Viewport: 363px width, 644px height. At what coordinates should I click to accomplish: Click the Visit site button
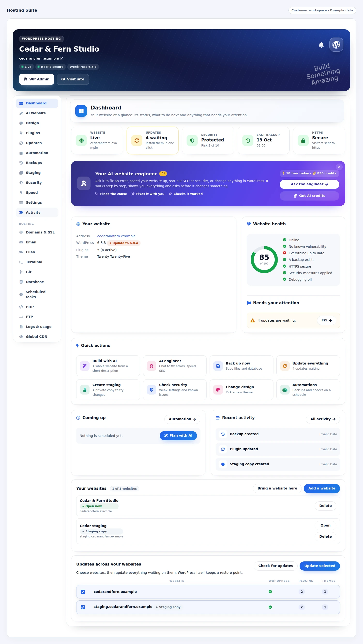pyautogui.click(x=73, y=79)
